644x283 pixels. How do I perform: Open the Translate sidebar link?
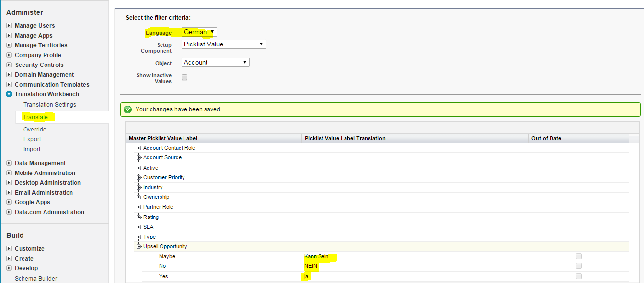tap(36, 117)
